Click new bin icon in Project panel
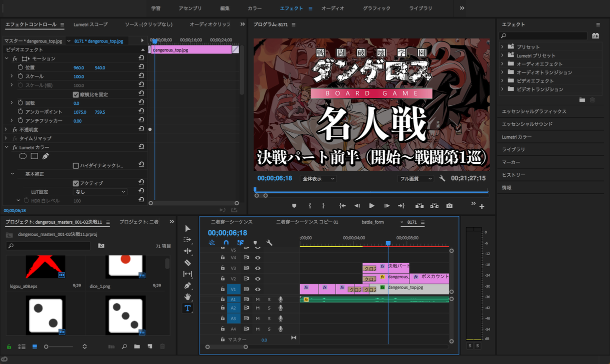Image resolution: width=610 pixels, height=364 pixels. 137,347
